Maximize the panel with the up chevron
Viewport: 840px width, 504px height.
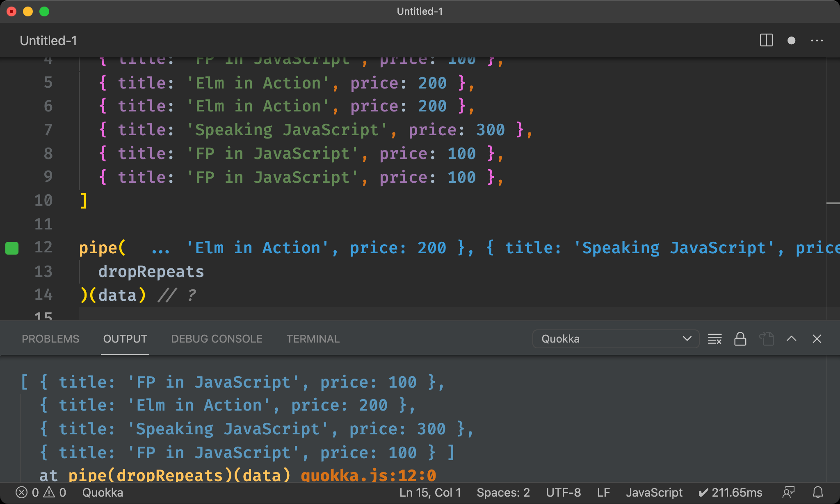[792, 338]
